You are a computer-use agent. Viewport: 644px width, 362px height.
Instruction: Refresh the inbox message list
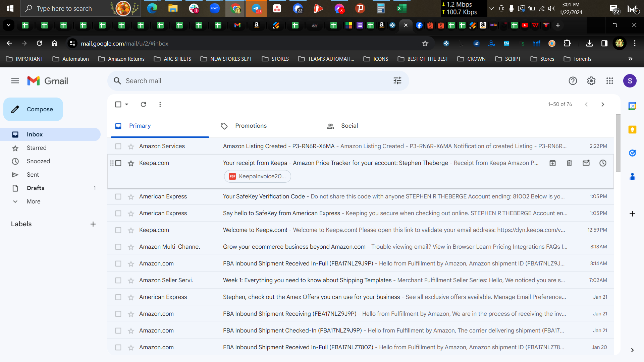point(143,104)
